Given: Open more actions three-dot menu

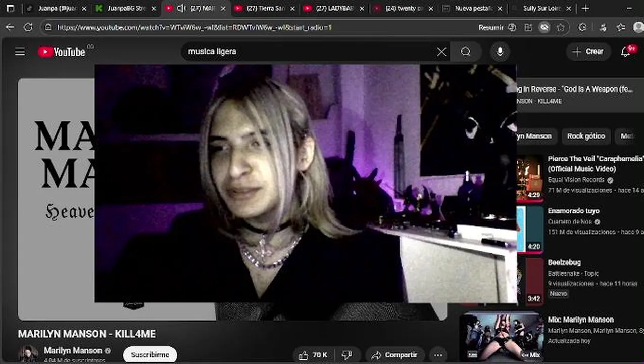Looking at the screenshot, I should [438, 355].
